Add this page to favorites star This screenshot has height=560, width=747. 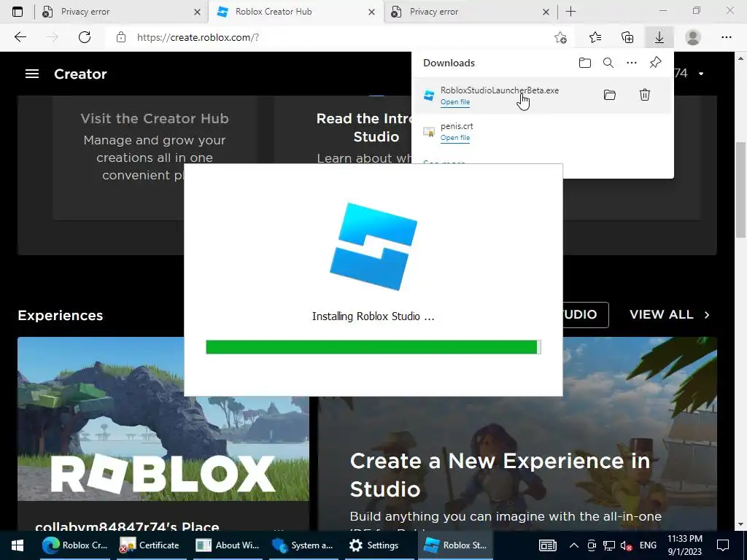561,37
